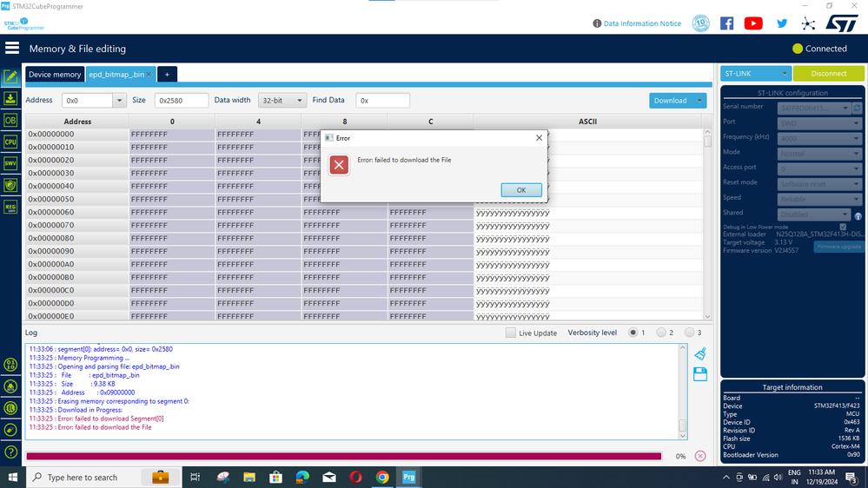Screen dimensions: 868x488
Task: Click the Find Data input field
Action: pyautogui.click(x=382, y=101)
